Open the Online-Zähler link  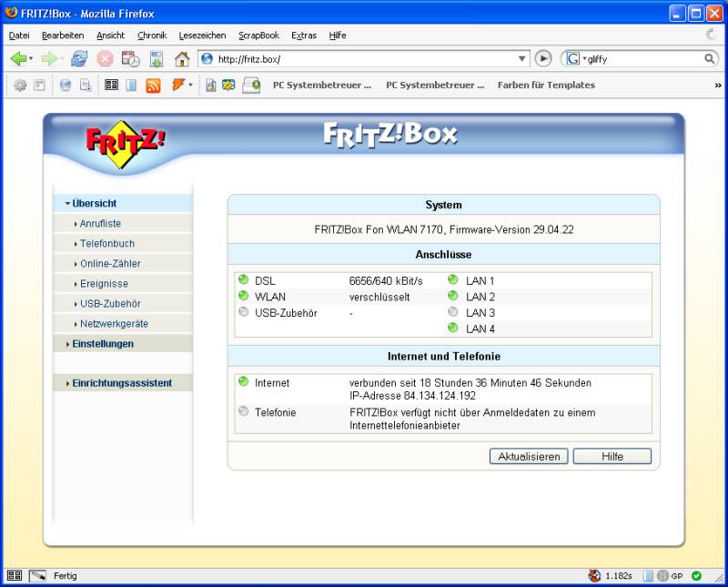point(110,263)
